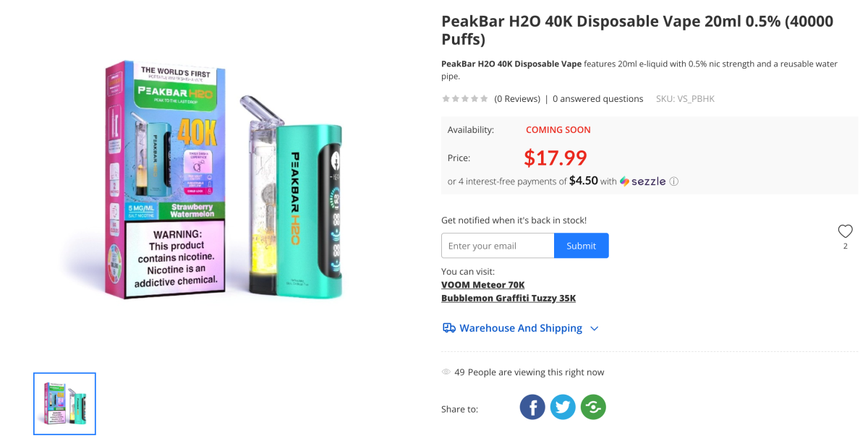Share the product on Facebook
868x438 pixels.
point(532,407)
